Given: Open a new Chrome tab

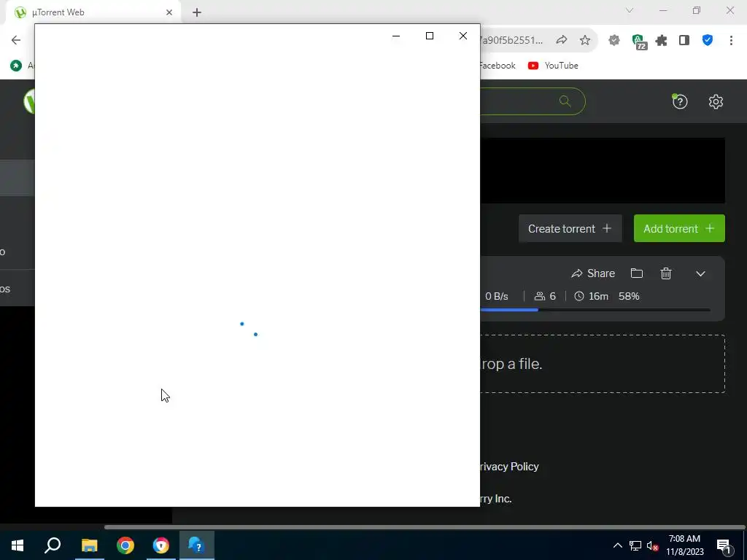Looking at the screenshot, I should click(197, 12).
